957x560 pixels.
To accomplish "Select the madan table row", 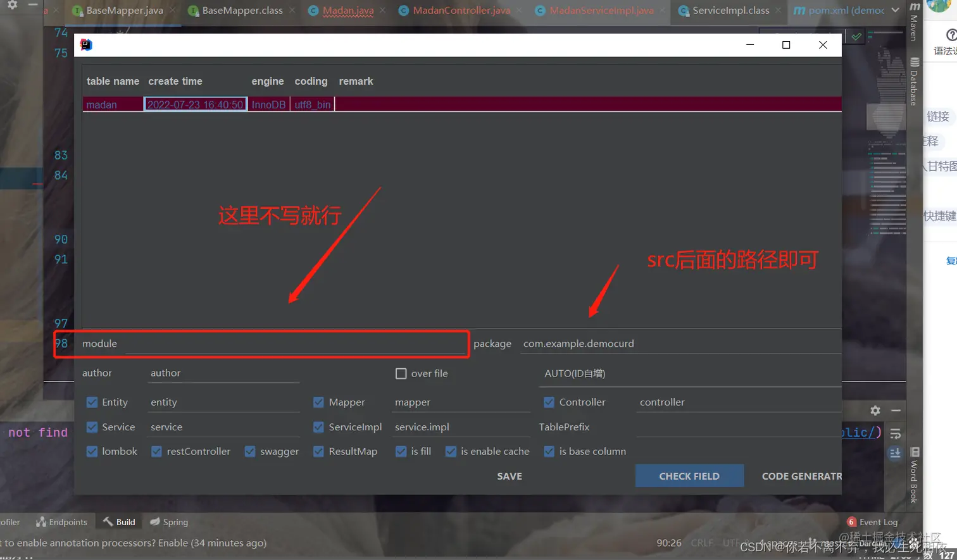I will coord(462,104).
